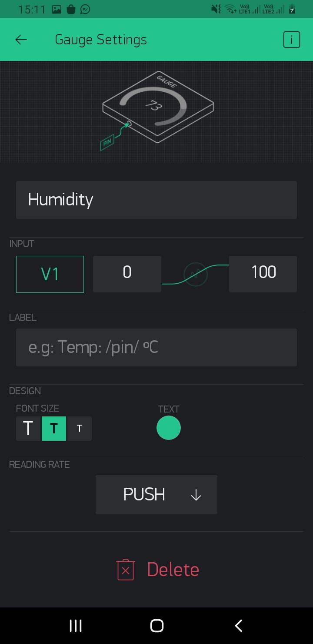Tap the Delete widget button
Screen dimensions: 313x644
158,570
